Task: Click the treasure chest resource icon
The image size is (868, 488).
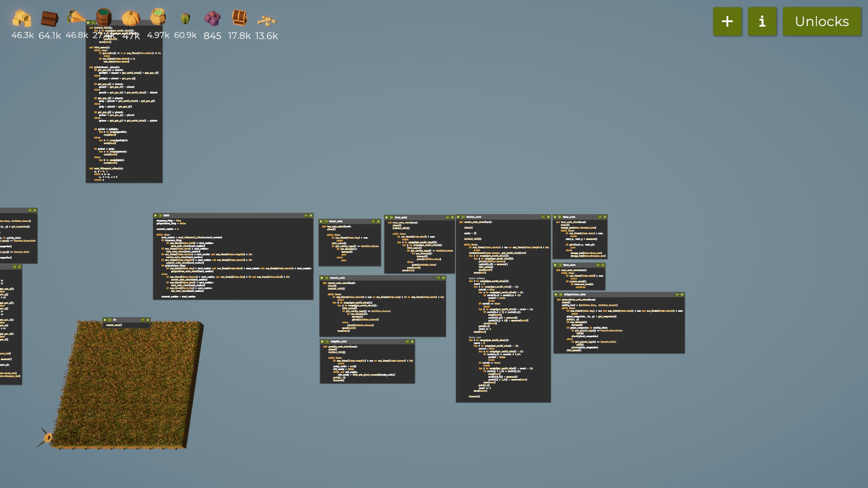Action: point(239,18)
